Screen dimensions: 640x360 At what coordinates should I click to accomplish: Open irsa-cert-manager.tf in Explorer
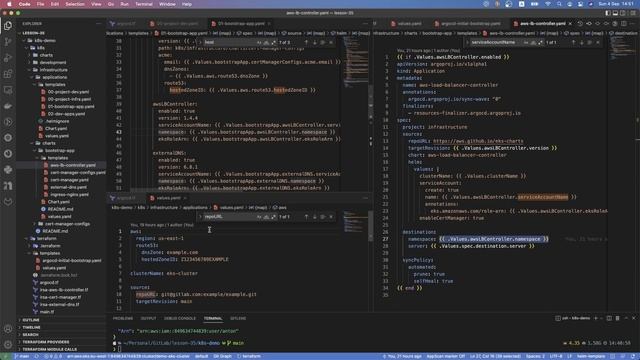coord(60,297)
